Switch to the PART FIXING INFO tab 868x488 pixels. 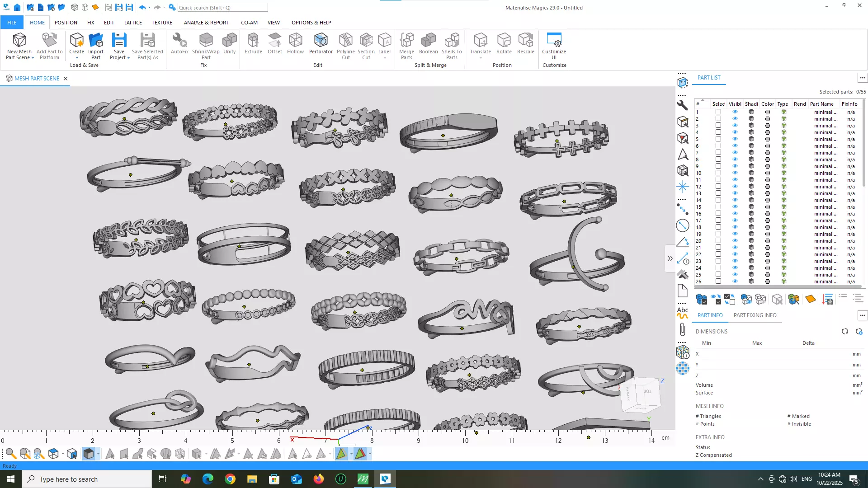point(755,315)
